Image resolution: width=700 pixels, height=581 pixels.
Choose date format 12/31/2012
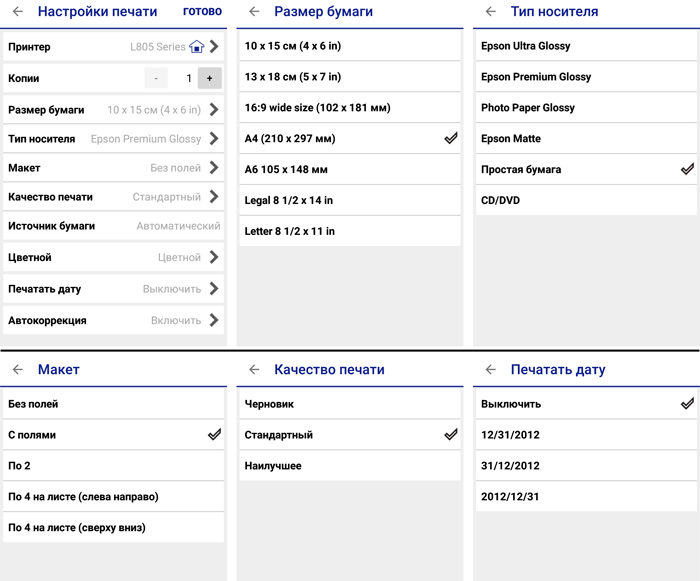pos(586,435)
